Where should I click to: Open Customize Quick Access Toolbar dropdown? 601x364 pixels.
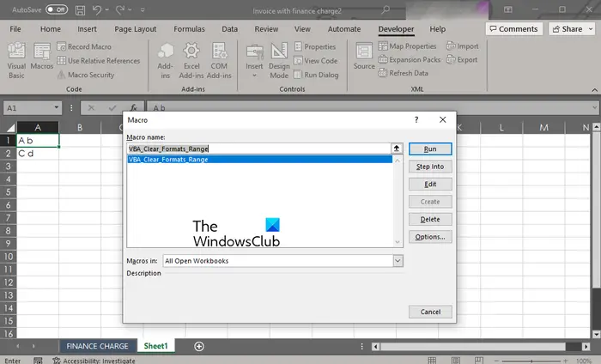[x=143, y=10]
